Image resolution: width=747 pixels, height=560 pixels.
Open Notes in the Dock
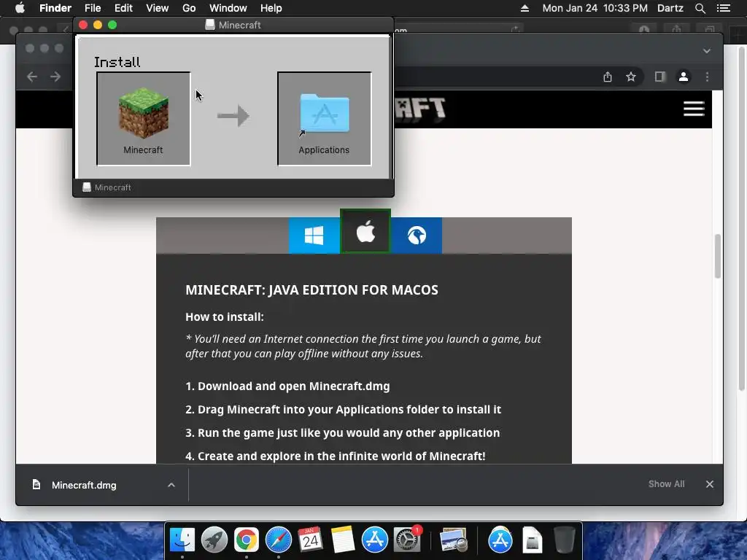point(343,540)
